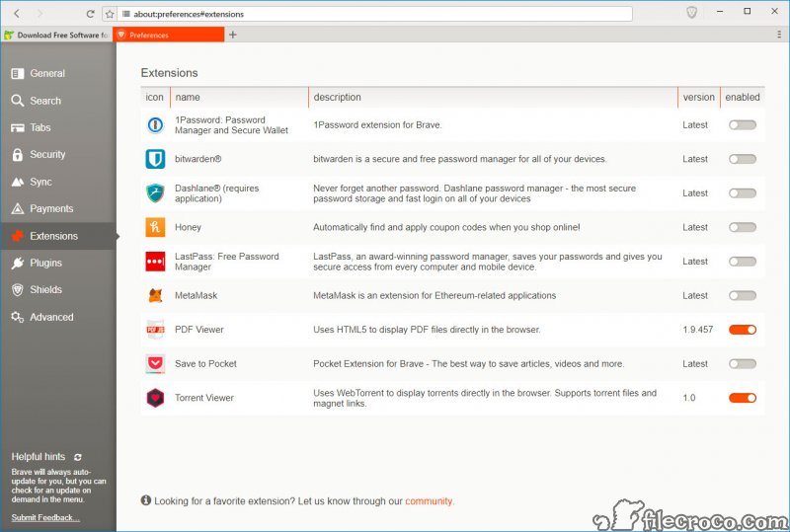Click 'Helpful hints' heading text
Screen dimensions: 790x532
click(x=39, y=456)
